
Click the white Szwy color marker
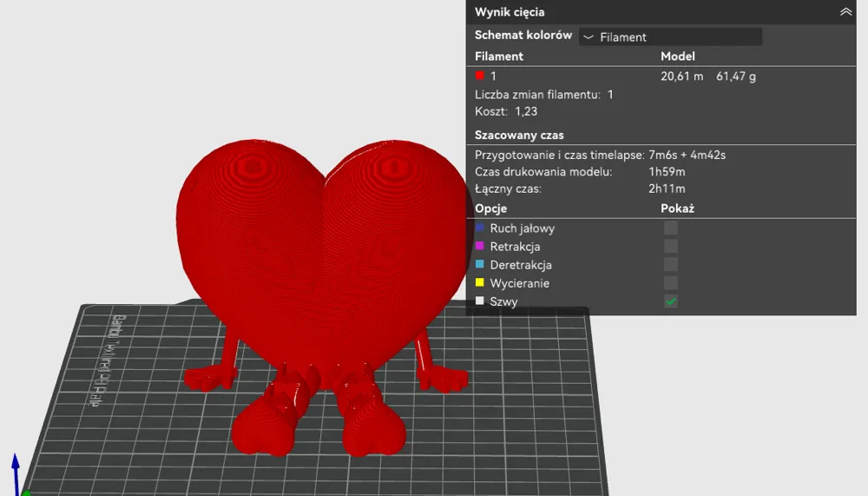479,301
